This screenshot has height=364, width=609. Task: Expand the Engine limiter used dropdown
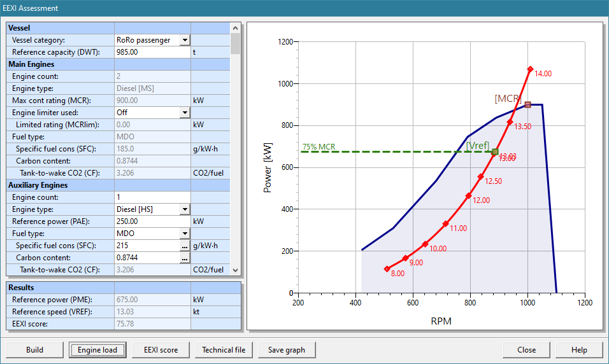tap(185, 113)
